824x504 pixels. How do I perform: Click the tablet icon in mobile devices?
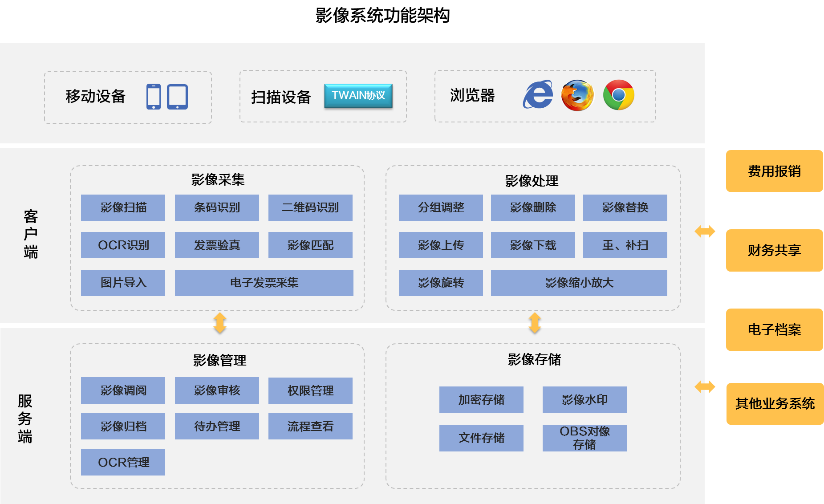(x=177, y=97)
